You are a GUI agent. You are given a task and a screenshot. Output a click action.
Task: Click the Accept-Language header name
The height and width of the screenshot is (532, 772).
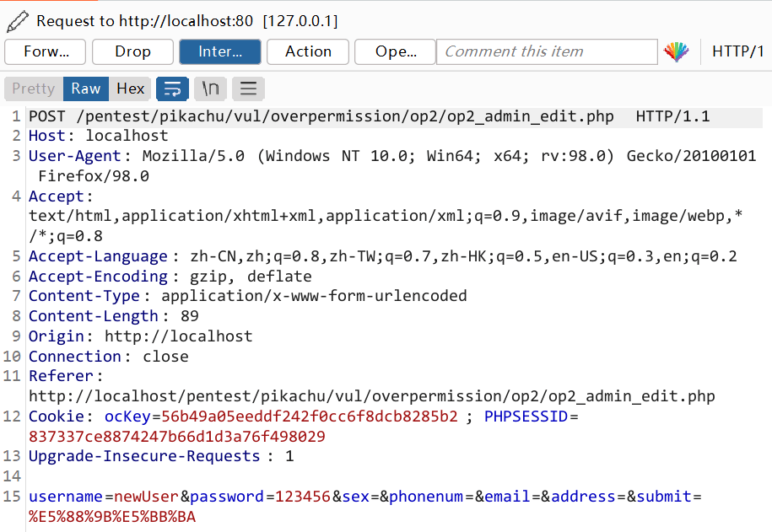98,256
